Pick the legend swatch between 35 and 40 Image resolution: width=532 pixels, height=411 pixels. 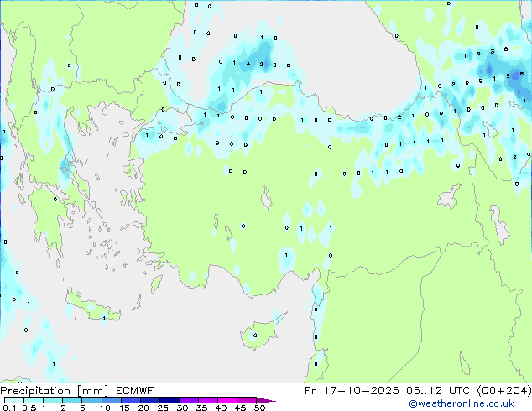coord(208,400)
